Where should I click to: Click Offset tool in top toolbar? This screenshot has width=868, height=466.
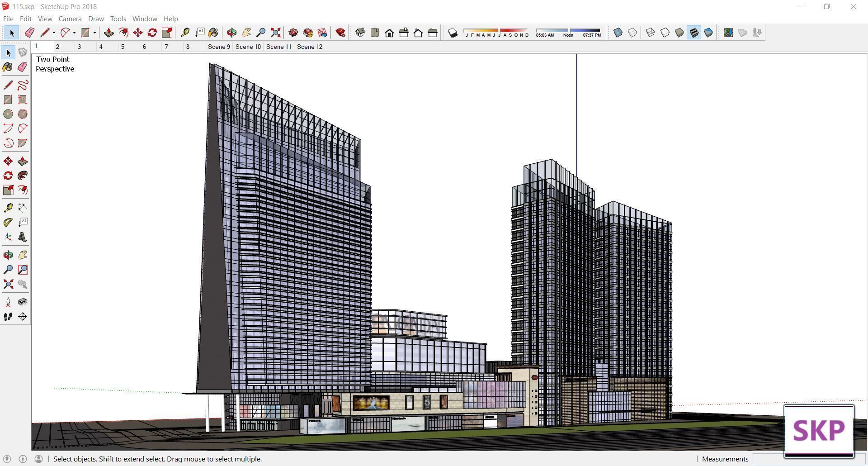(123, 33)
